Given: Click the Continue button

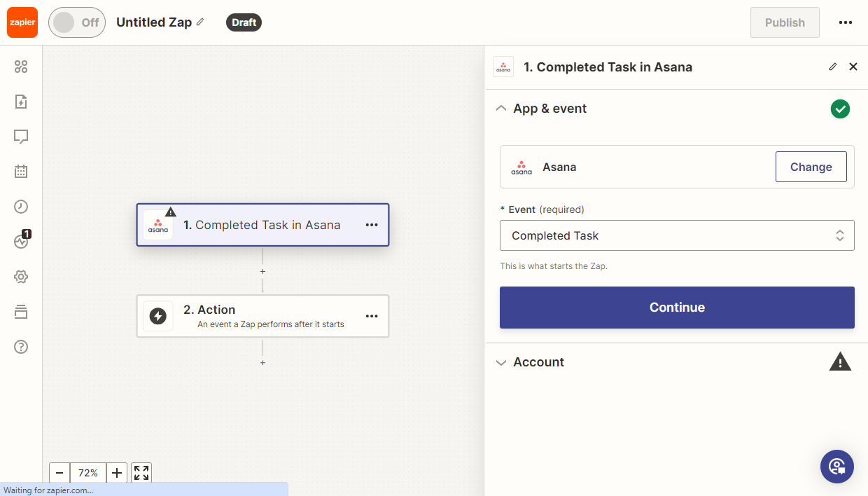Looking at the screenshot, I should pyautogui.click(x=676, y=308).
